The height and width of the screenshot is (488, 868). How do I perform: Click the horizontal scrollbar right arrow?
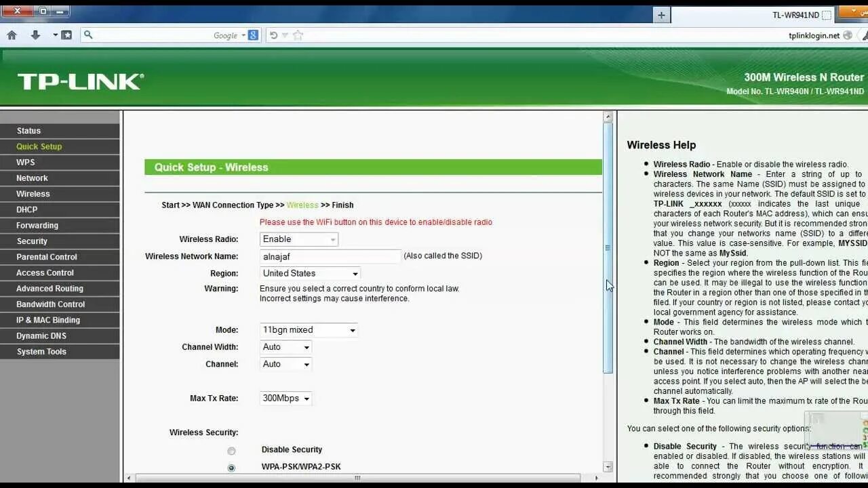pyautogui.click(x=597, y=478)
